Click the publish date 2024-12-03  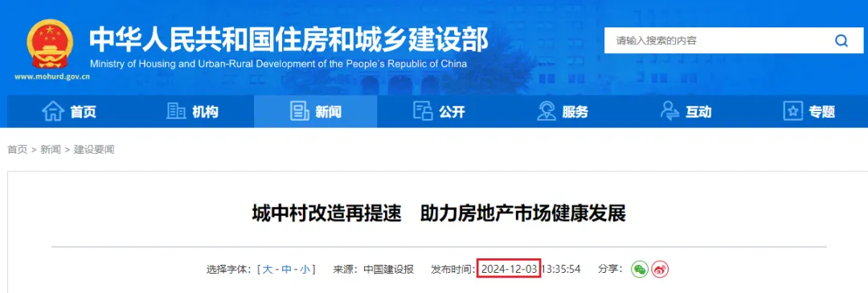point(510,270)
